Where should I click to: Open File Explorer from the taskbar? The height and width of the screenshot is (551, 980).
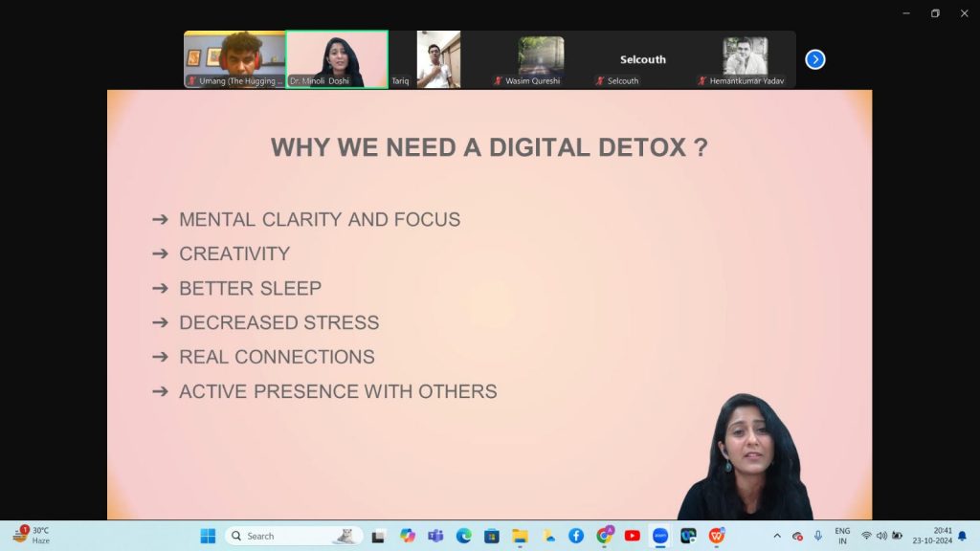(520, 536)
